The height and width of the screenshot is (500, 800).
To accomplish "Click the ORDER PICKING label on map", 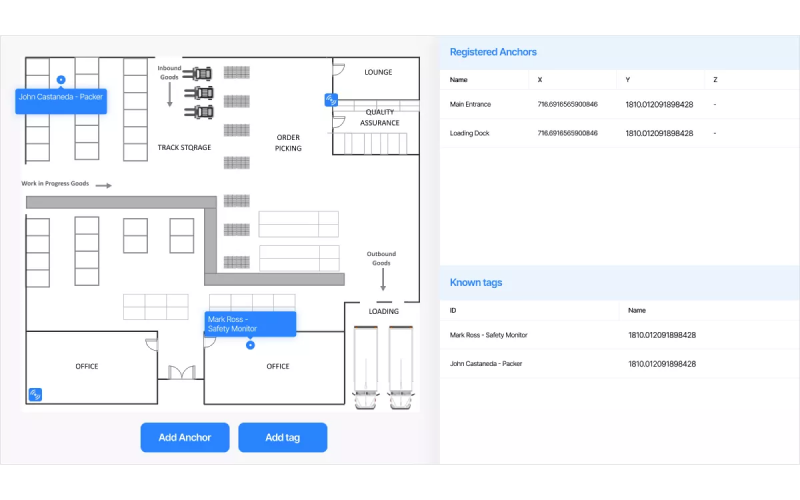I will tap(288, 143).
